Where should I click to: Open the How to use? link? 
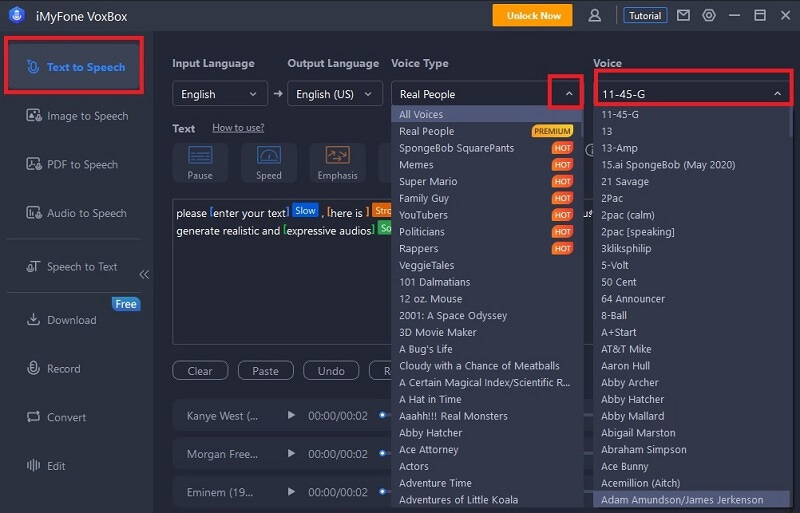coord(238,128)
